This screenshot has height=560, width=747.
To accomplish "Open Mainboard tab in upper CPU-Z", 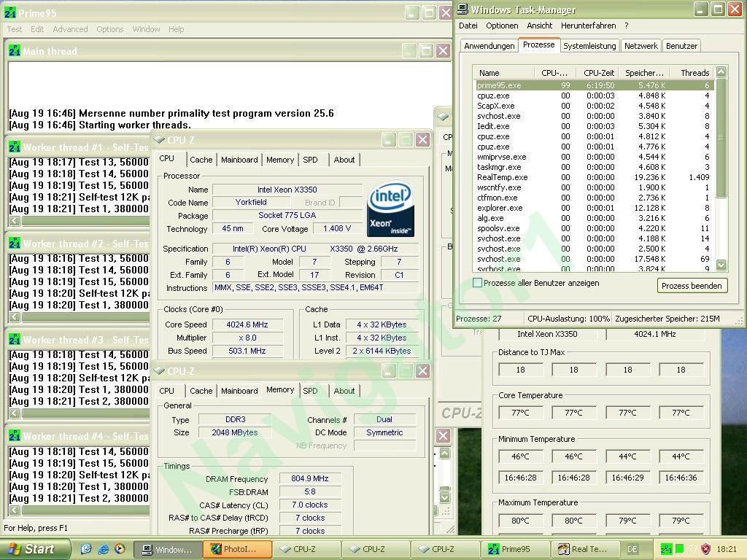I will (239, 160).
